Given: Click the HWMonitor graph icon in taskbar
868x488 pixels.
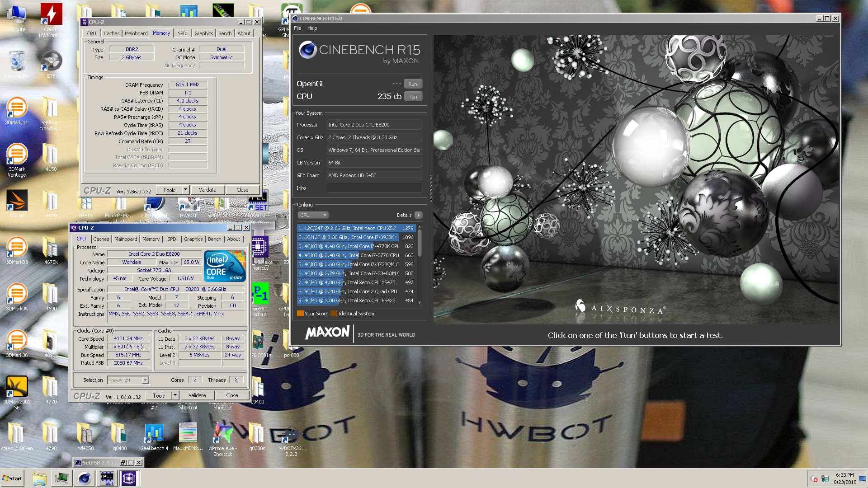Looking at the screenshot, I should [x=61, y=478].
